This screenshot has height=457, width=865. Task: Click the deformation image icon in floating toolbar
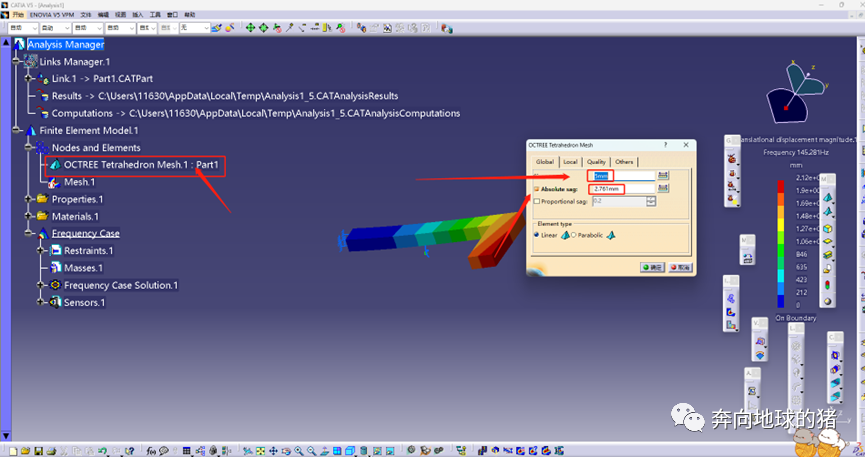click(730, 299)
